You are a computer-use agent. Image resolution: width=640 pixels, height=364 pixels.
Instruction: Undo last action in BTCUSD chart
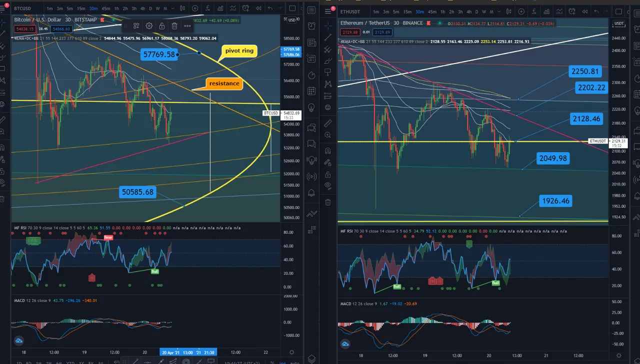point(270,8)
